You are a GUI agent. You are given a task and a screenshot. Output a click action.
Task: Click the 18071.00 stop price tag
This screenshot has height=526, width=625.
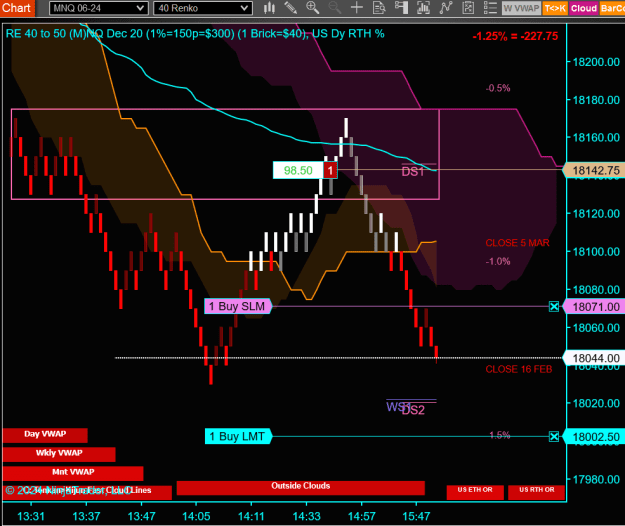tap(594, 307)
